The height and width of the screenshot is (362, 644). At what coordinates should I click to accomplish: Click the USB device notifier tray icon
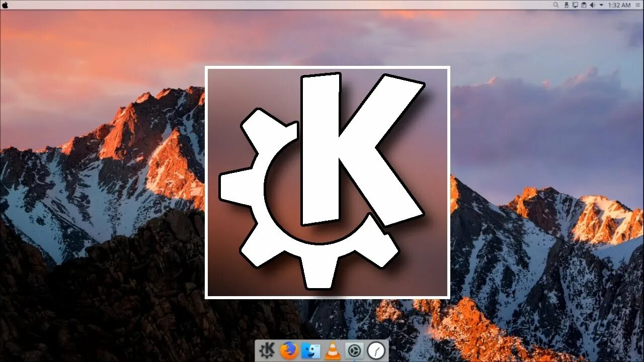567,5
